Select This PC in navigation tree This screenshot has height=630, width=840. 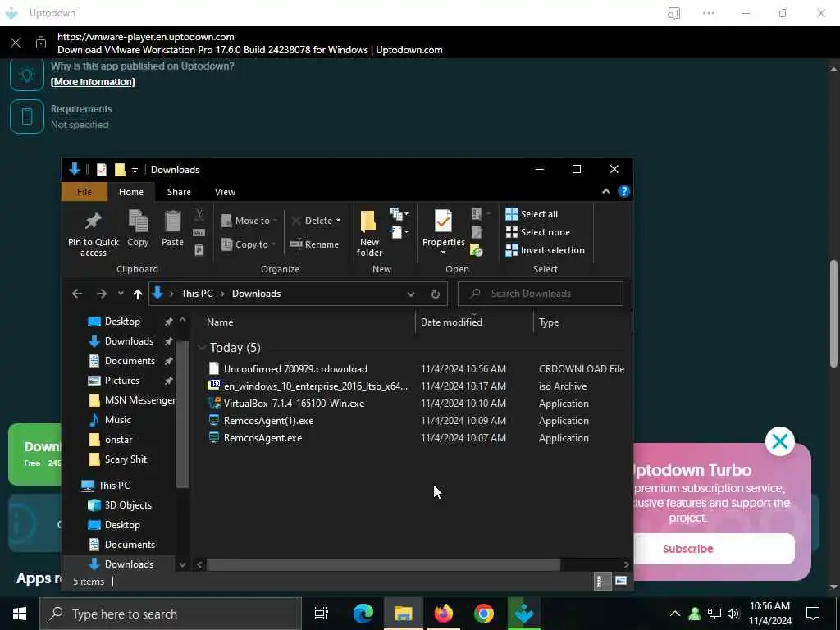[113, 486]
